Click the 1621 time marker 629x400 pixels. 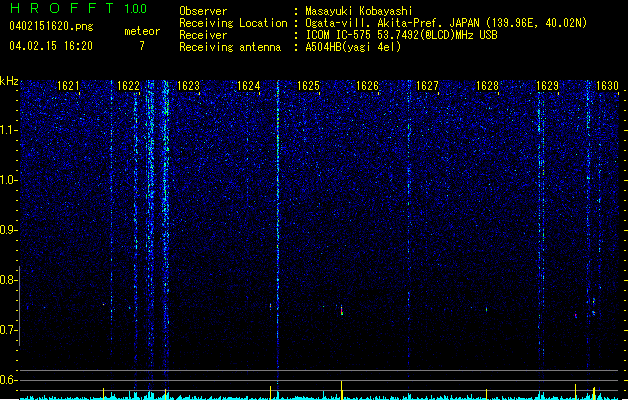69,86
